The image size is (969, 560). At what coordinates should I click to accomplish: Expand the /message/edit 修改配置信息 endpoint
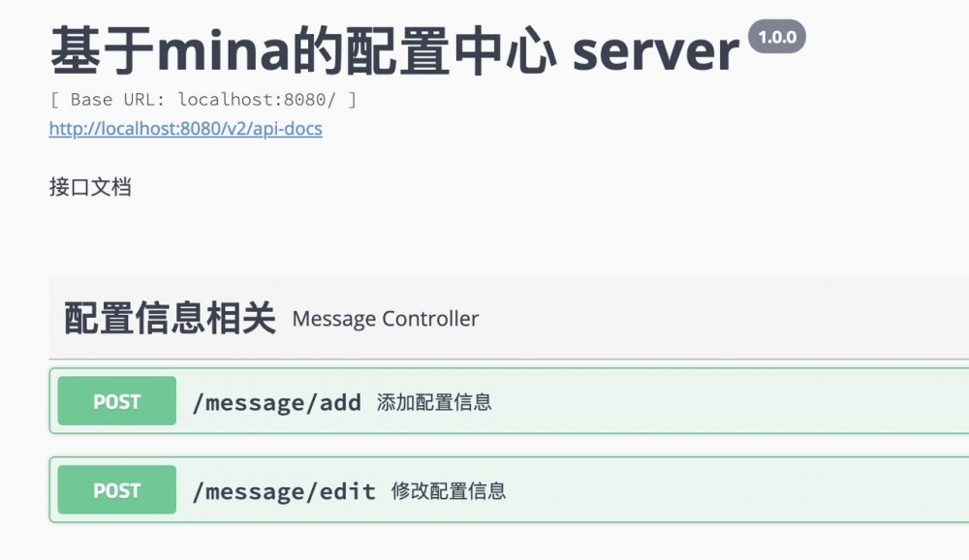pyautogui.click(x=581, y=490)
